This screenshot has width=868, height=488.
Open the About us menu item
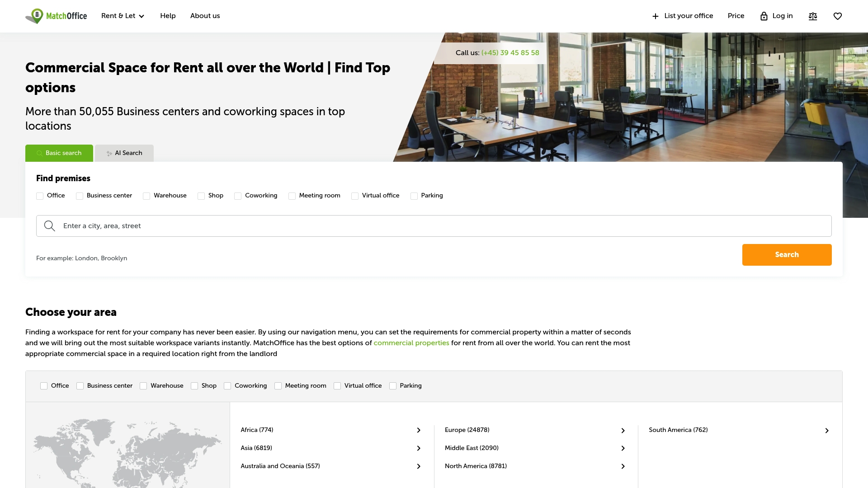[x=205, y=16]
